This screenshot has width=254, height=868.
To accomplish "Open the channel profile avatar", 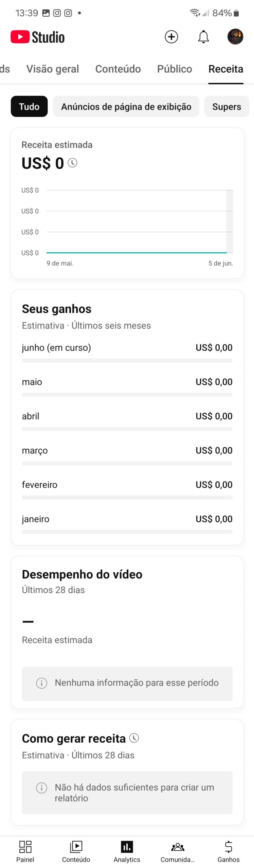I will point(235,37).
